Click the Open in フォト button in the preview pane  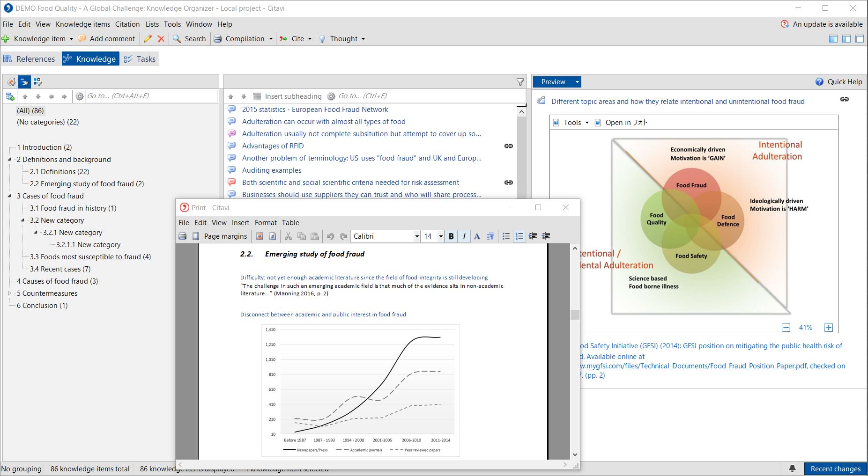click(621, 123)
